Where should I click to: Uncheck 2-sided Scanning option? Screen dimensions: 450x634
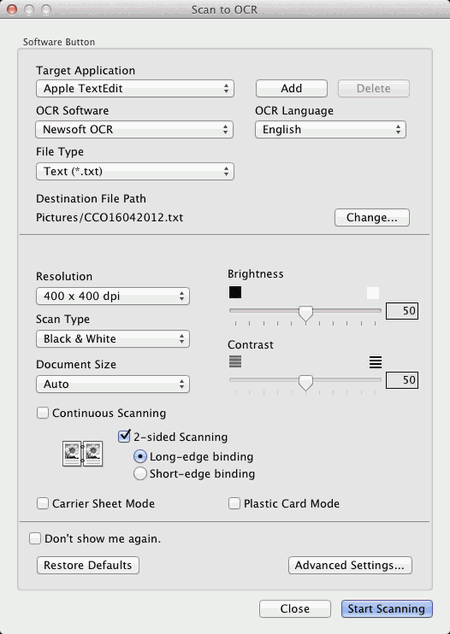(124, 436)
